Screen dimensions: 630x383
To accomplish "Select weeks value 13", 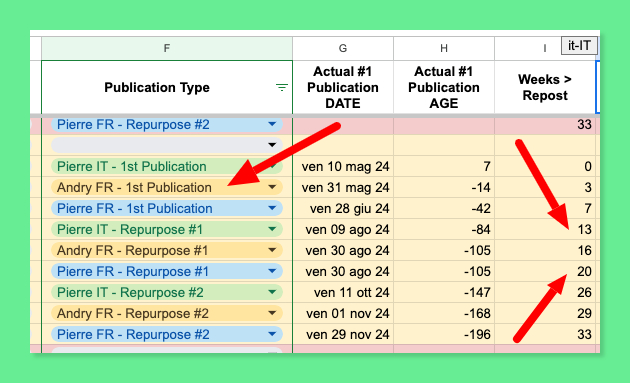I will tap(544, 229).
